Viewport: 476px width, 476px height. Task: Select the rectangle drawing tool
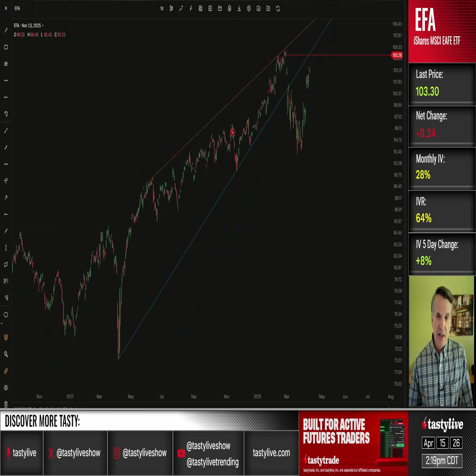click(6, 47)
